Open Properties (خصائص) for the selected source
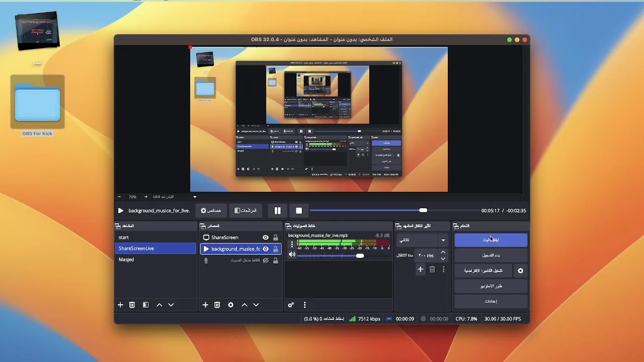 tap(211, 211)
